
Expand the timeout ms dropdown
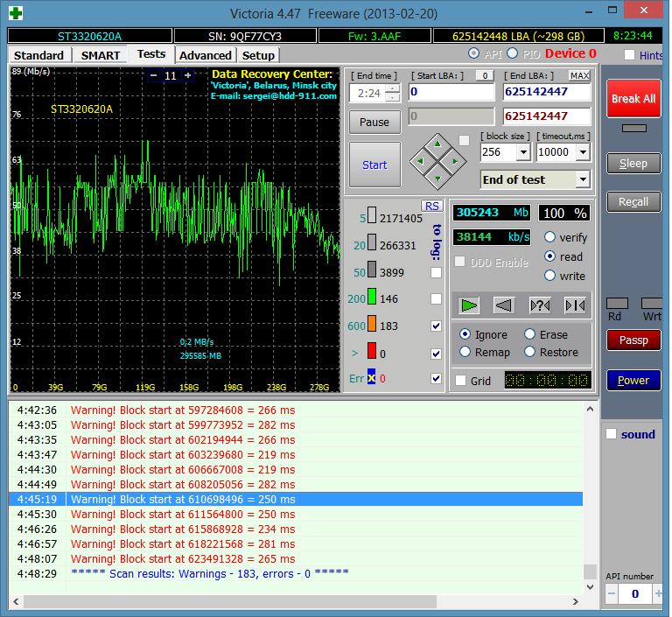pyautogui.click(x=583, y=152)
